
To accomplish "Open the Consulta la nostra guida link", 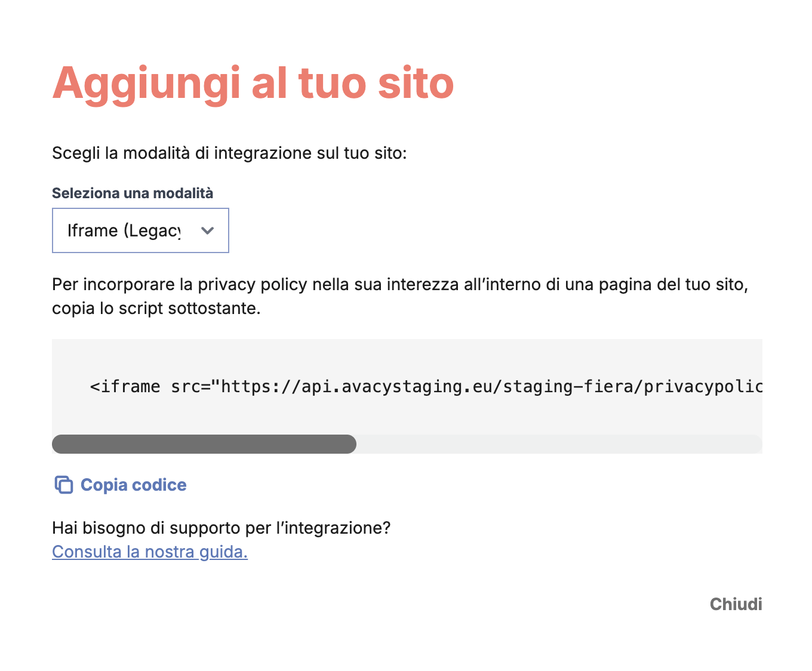I will point(150,552).
